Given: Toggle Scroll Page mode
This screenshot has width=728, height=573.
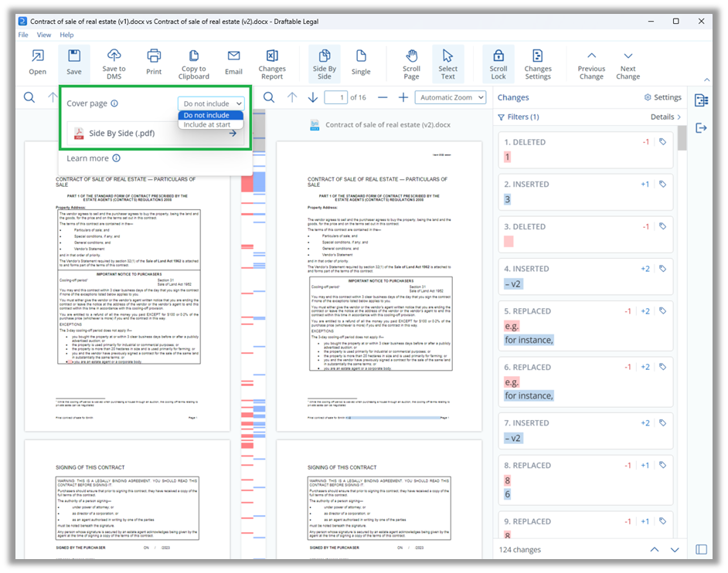Looking at the screenshot, I should pyautogui.click(x=410, y=62).
